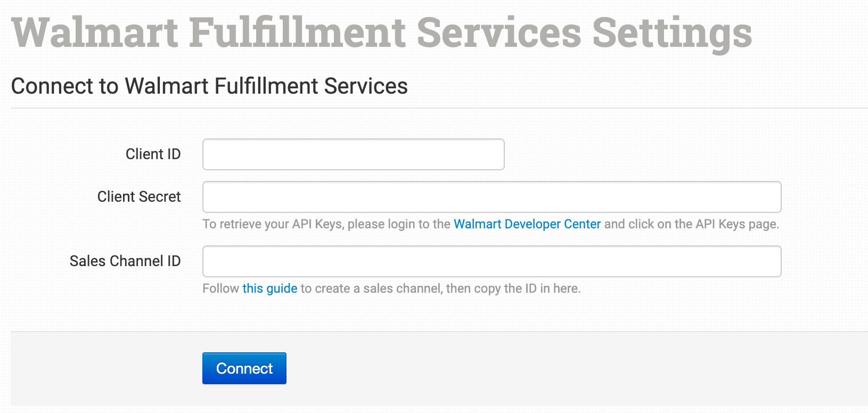Click the Sales Channel ID label
This screenshot has height=413, width=868.
tap(125, 261)
